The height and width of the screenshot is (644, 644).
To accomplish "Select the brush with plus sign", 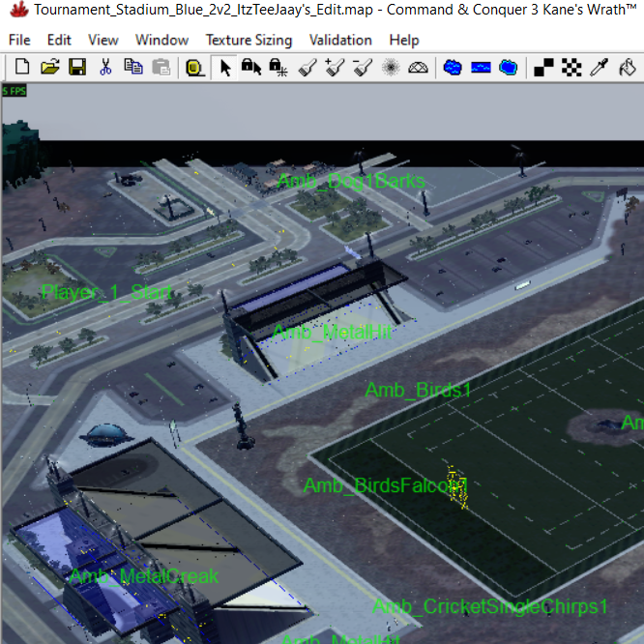I will click(x=335, y=67).
